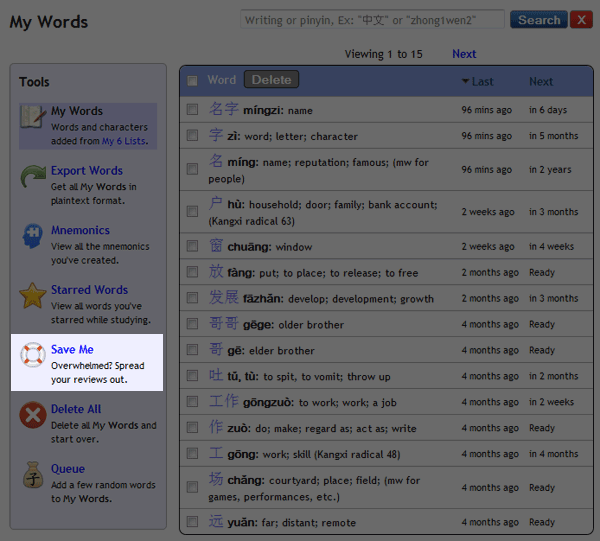Sort by the Word column header
Screen dimensions: 600x541
point(221,80)
